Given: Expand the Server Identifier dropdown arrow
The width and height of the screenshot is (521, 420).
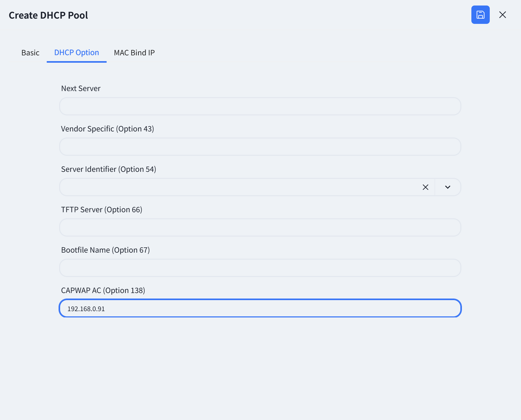Looking at the screenshot, I should 448,187.
